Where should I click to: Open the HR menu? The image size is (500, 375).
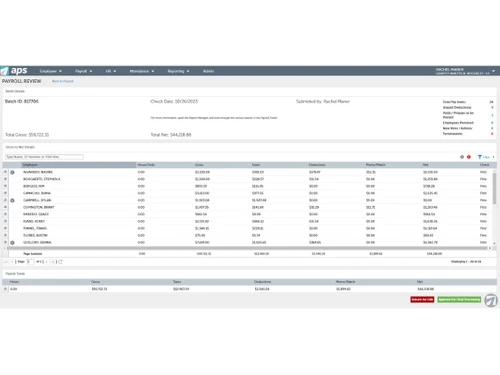pos(111,71)
